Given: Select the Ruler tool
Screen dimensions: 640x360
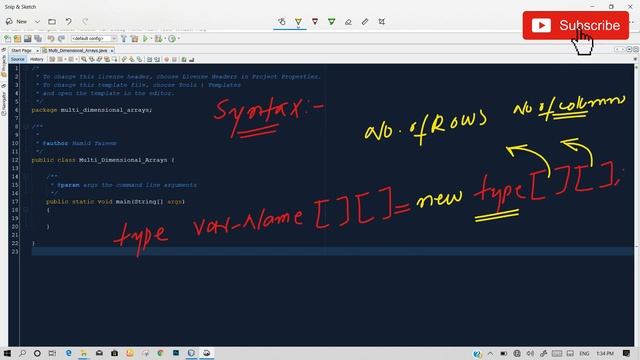Looking at the screenshot, I should pos(365,22).
